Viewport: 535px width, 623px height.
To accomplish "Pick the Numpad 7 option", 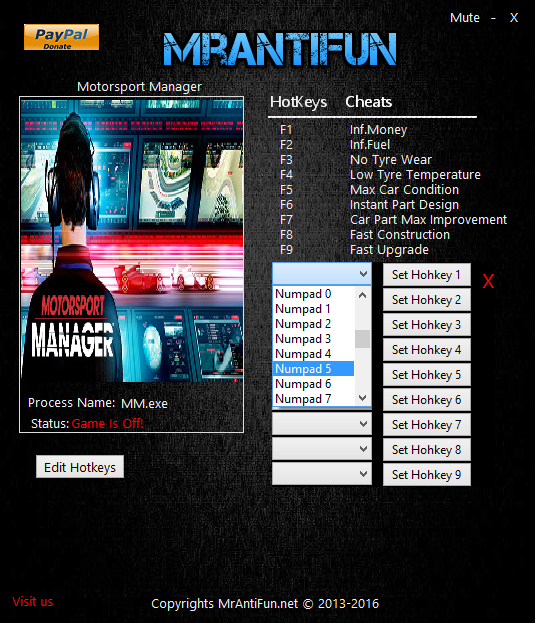I will [313, 399].
